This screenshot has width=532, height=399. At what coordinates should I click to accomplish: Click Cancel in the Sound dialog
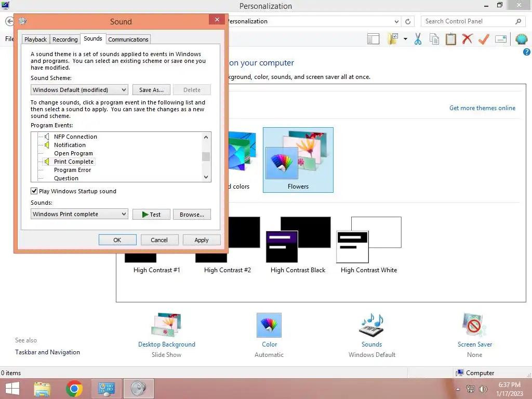[x=159, y=240]
